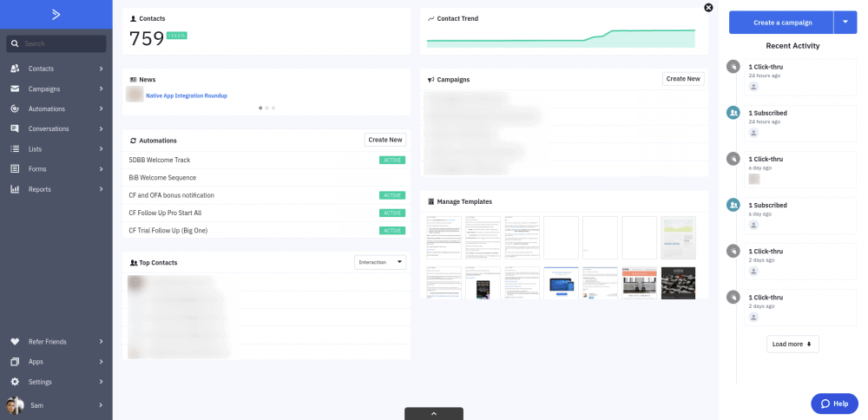Click the Search input field
Viewport: 868px width, 420px height.
(56, 43)
